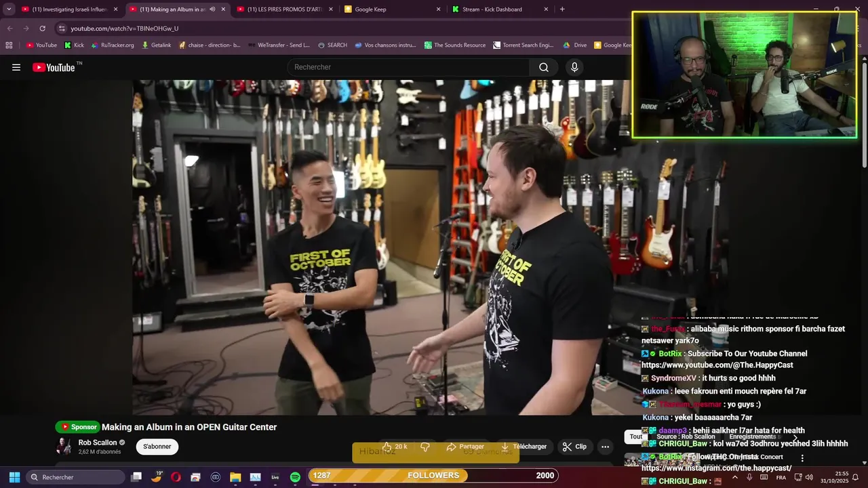Click the Télécharger download button
The width and height of the screenshot is (868, 488).
[x=523, y=447]
